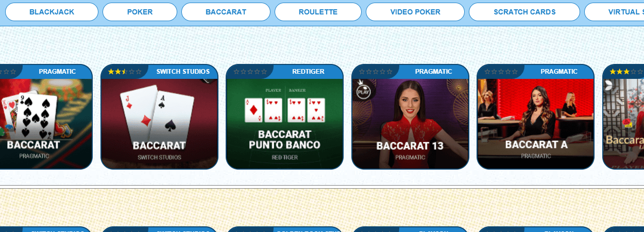Open the leftmost Pragmatic Baccarat card game
Viewport: 644px width, 232px height.
click(x=45, y=124)
